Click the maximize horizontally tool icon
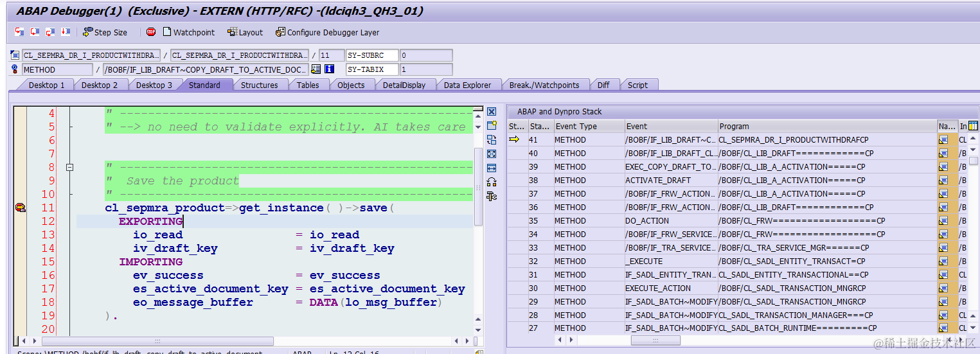 492,168
